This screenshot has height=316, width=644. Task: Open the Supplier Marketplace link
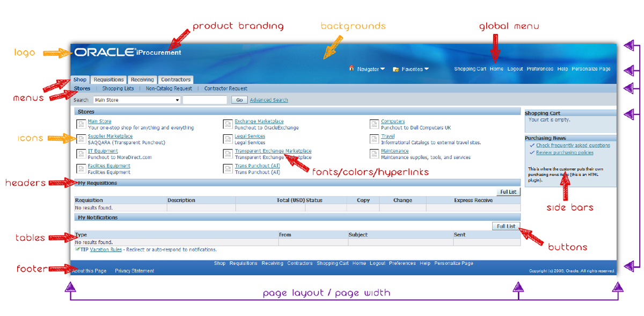click(110, 137)
